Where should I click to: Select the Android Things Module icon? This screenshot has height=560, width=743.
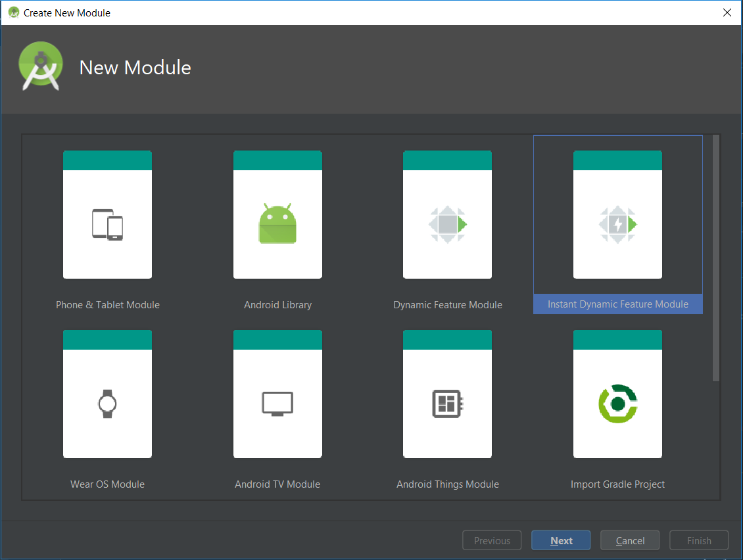[447, 403]
